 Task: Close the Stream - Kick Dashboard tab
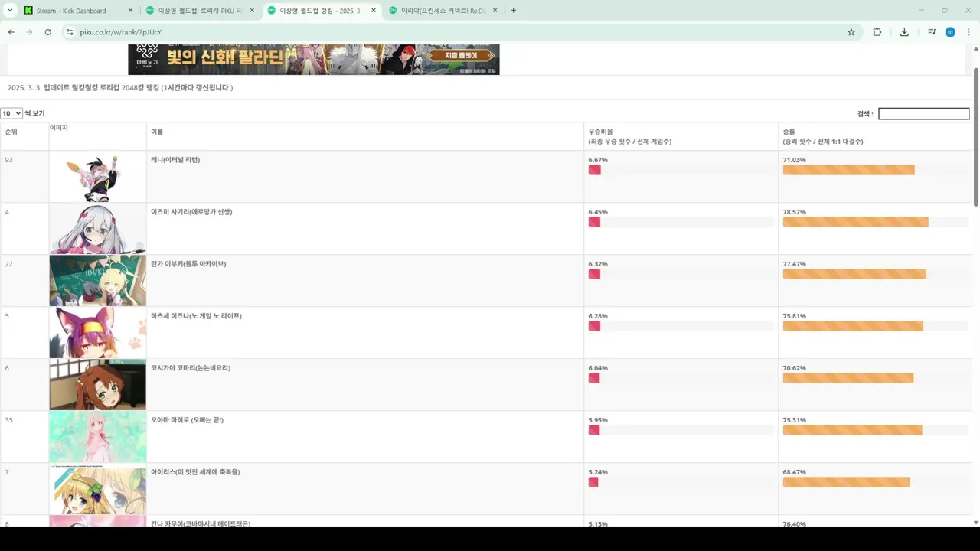130,11
